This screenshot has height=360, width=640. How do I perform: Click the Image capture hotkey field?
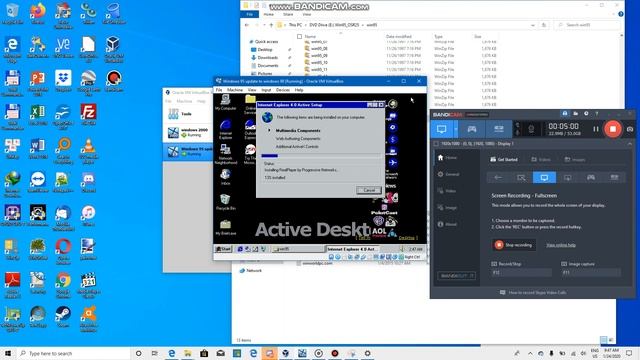point(591,273)
